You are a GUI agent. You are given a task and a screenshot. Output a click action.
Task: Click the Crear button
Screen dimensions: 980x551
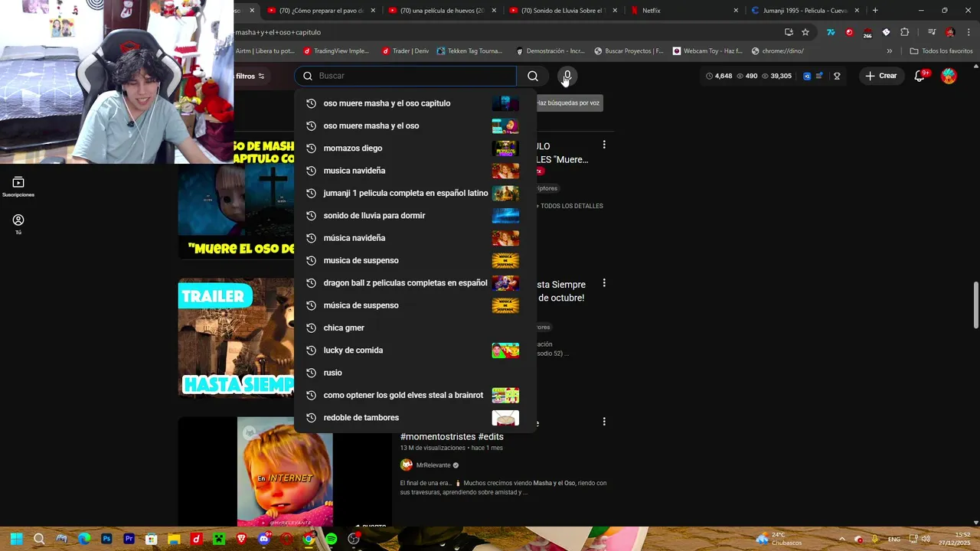(881, 76)
